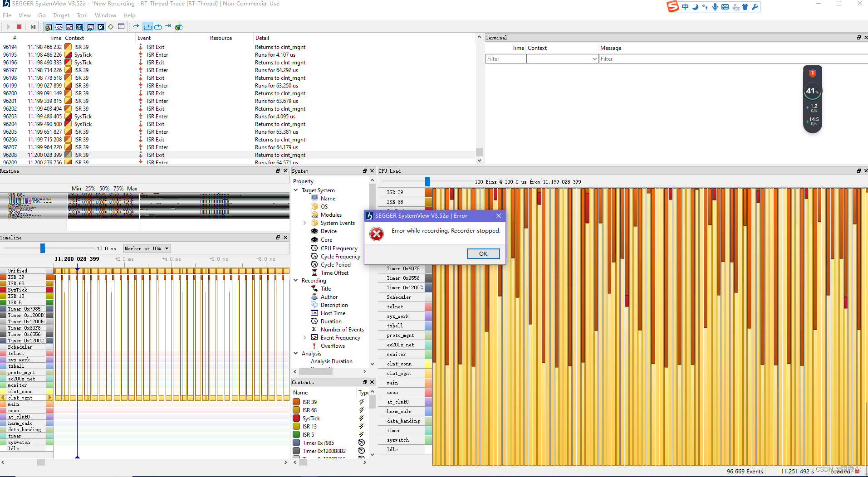Select clnt_mgnt row in Timeline

tap(26, 398)
